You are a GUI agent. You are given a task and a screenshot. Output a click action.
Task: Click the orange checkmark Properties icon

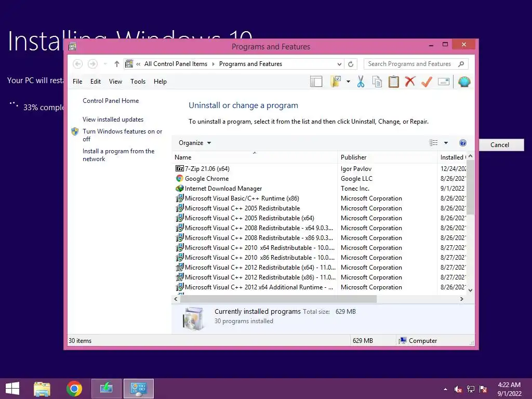(427, 82)
